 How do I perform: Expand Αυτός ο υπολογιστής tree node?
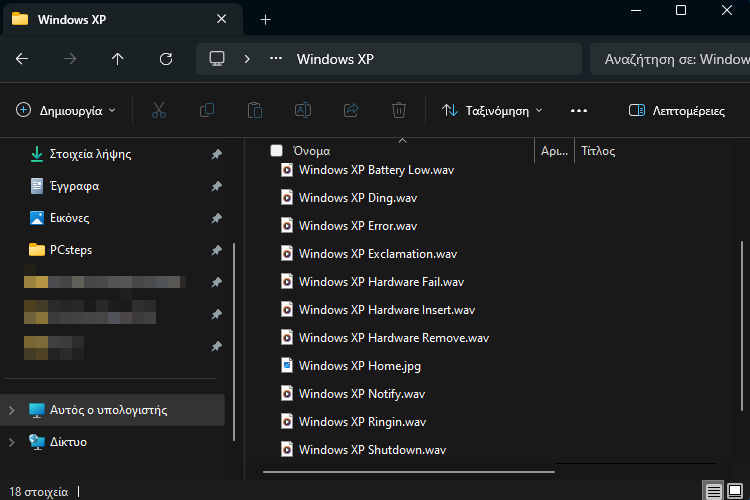11,410
